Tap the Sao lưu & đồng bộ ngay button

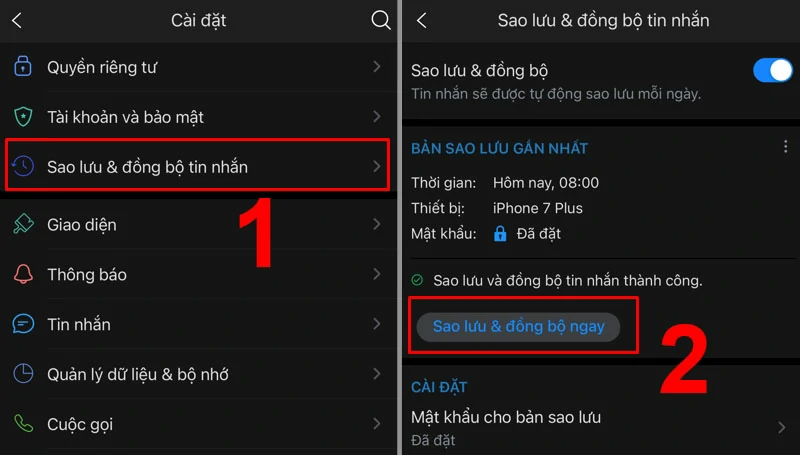click(518, 326)
